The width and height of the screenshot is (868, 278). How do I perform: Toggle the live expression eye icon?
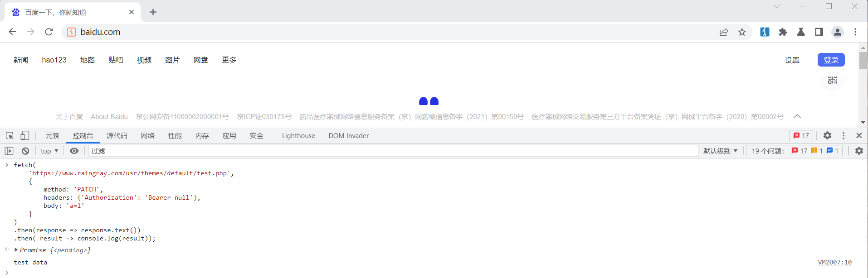coord(74,151)
